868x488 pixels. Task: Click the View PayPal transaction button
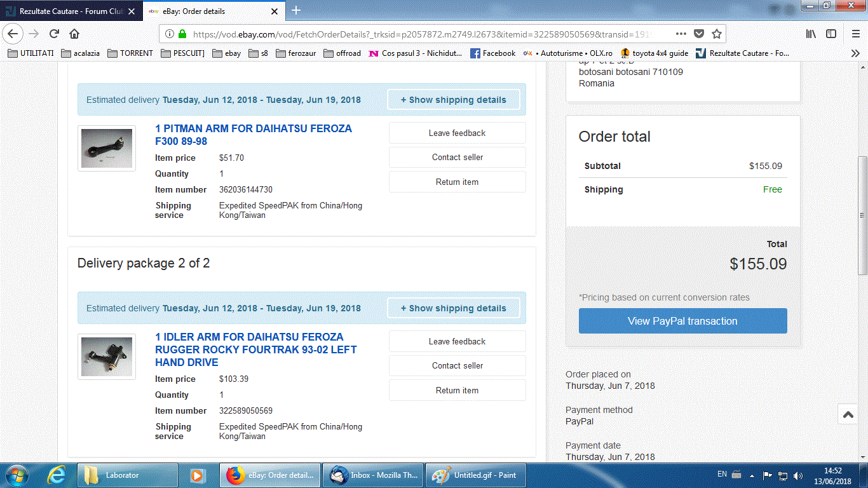pyautogui.click(x=682, y=321)
